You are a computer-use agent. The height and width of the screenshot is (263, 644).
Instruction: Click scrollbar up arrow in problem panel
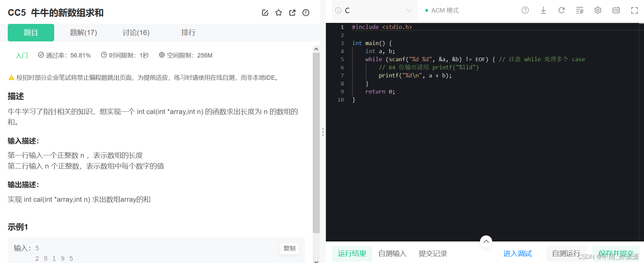coord(316,49)
